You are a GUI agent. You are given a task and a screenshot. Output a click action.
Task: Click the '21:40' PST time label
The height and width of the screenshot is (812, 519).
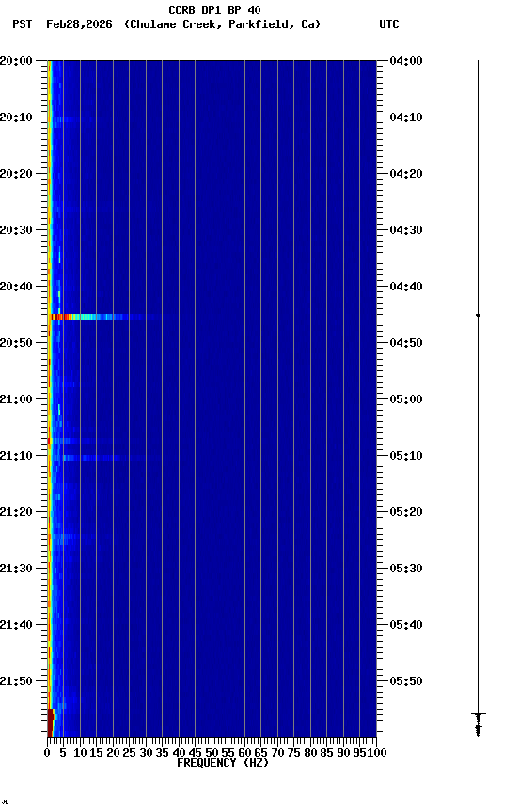pyautogui.click(x=16, y=625)
